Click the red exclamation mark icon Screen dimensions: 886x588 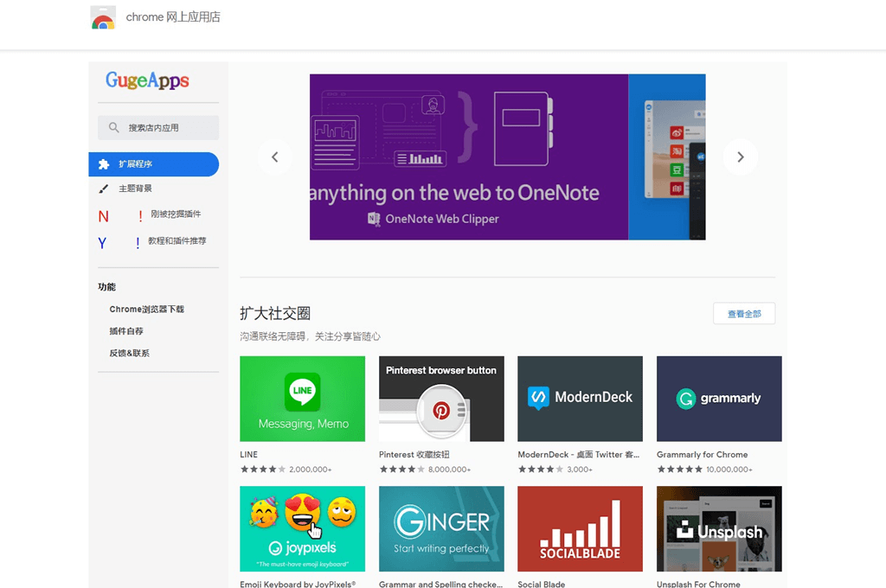(140, 216)
